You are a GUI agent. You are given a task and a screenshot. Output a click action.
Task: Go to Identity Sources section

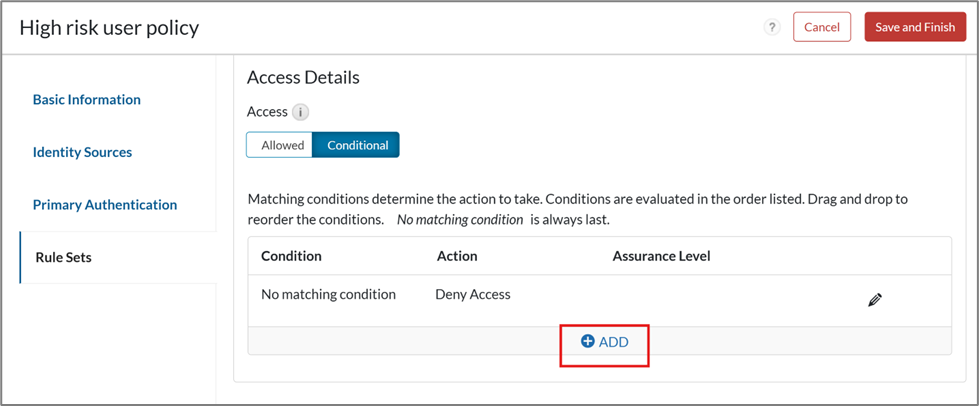pyautogui.click(x=82, y=152)
